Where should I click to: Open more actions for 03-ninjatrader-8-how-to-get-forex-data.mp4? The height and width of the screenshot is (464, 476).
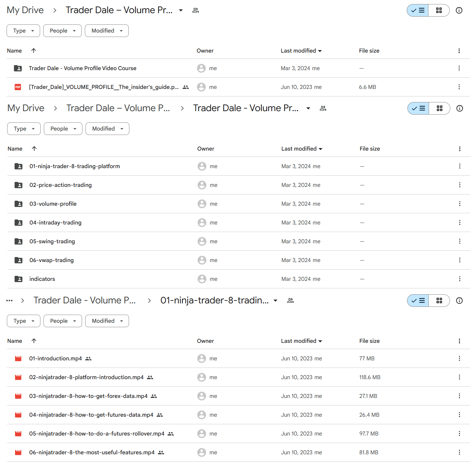pos(459,396)
